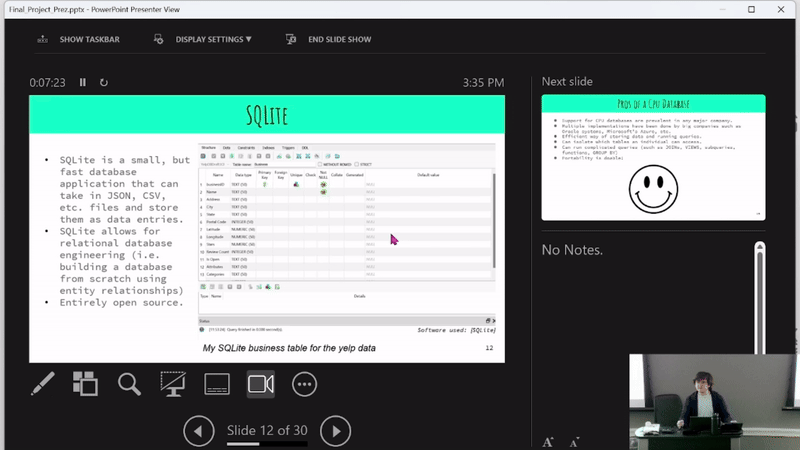Click the slide progress bar under slide counter
This screenshot has height=450, width=800.
267,443
